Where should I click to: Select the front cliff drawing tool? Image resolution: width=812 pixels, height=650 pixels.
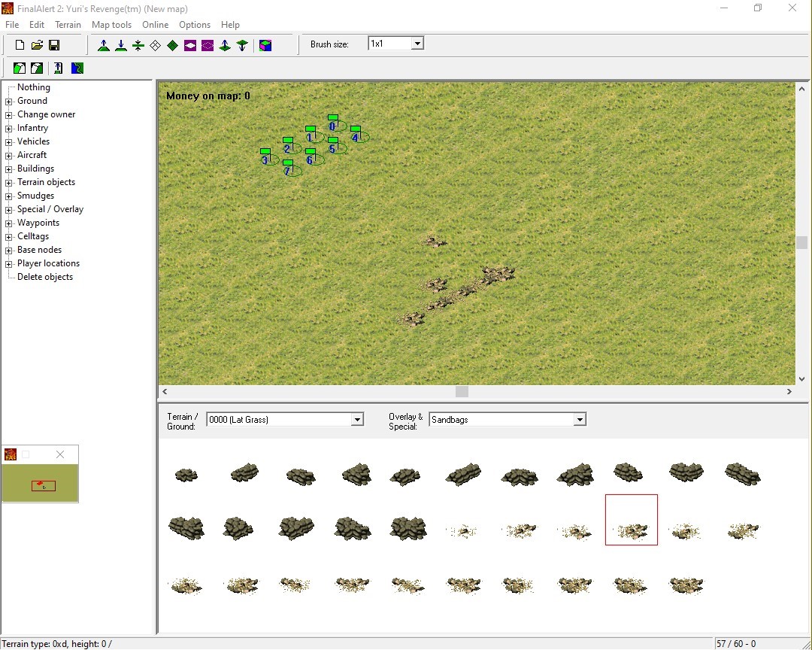point(19,68)
